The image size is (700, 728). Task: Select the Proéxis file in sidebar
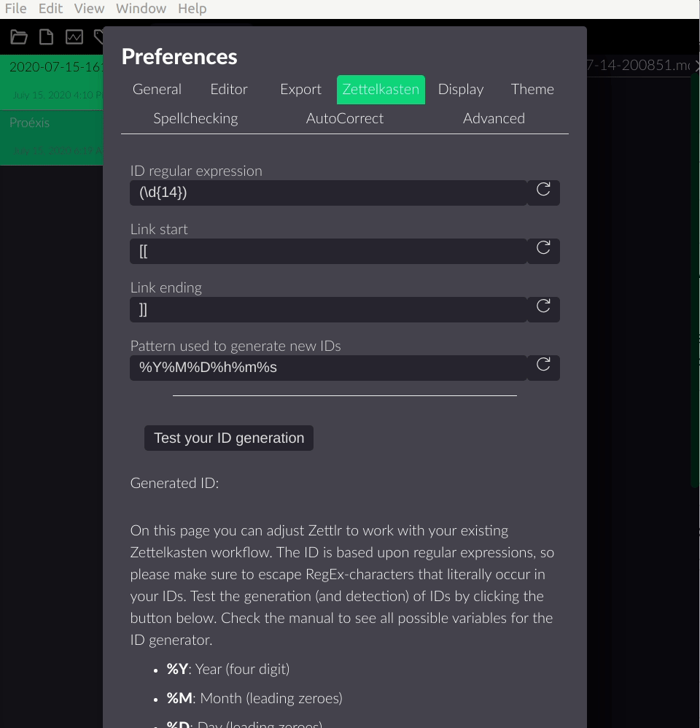52,137
